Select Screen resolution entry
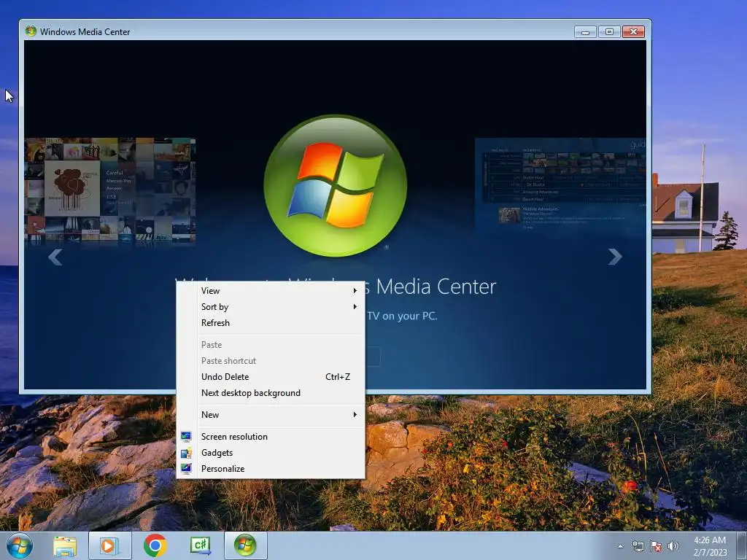Screen dimensions: 747x560 point(271,437)
